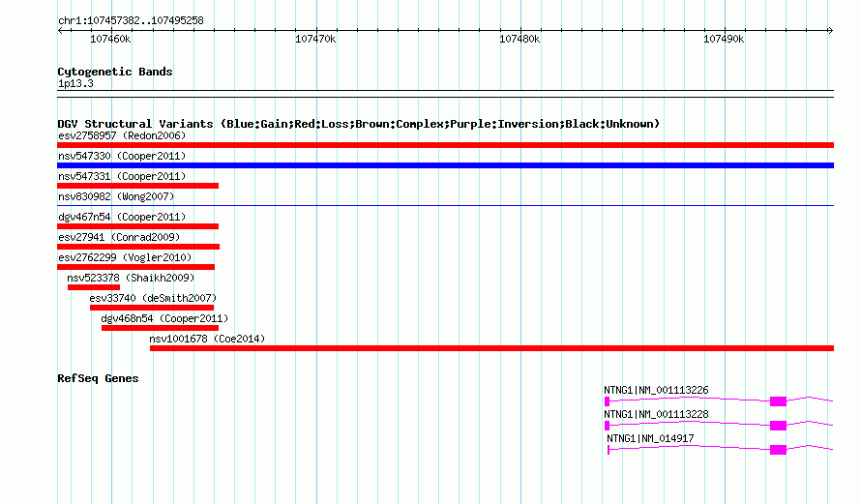This screenshot has width=861, height=504.
Task: Click large exon of NTNG1|NM_001113228 transcript
Action: [778, 426]
